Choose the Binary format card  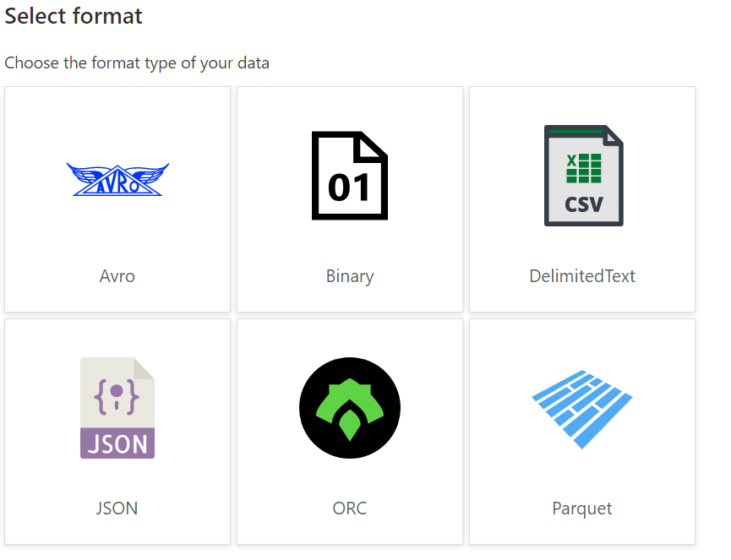[x=350, y=199]
